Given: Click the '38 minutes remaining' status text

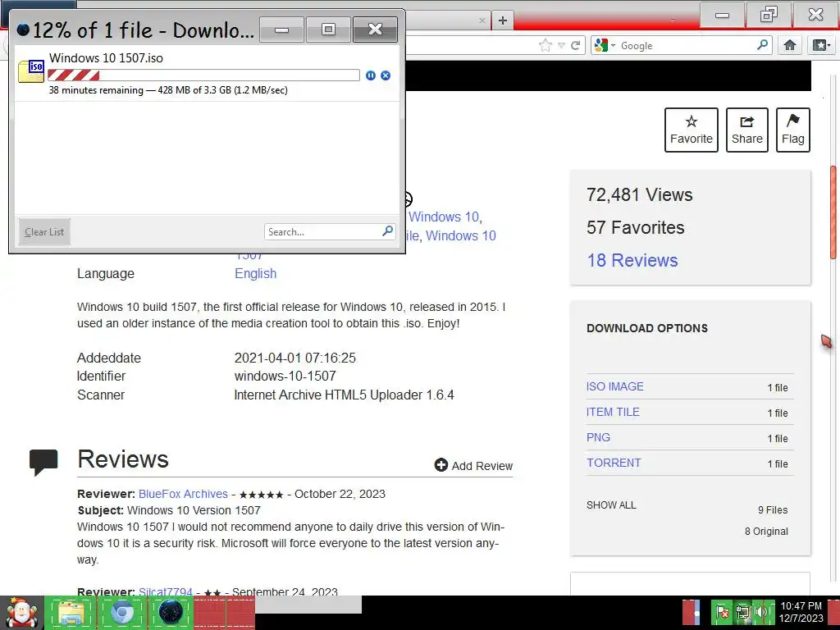Looking at the screenshot, I should click(96, 90).
